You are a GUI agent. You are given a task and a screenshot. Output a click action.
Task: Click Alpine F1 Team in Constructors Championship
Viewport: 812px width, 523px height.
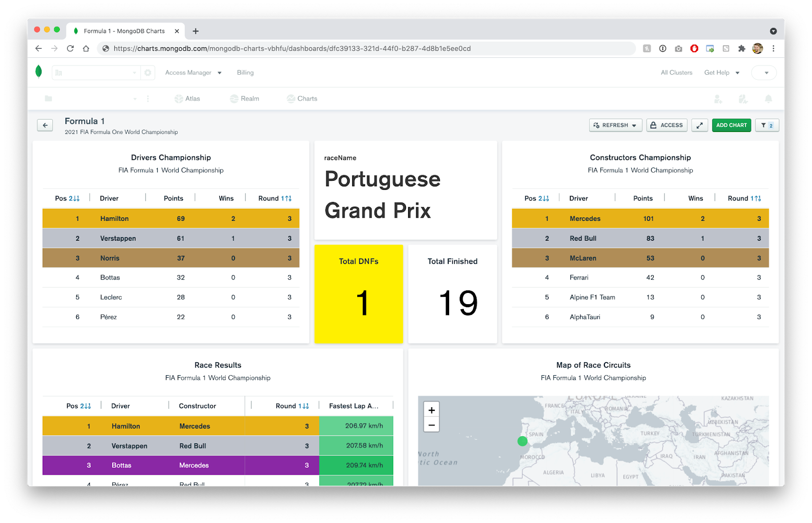pos(592,297)
